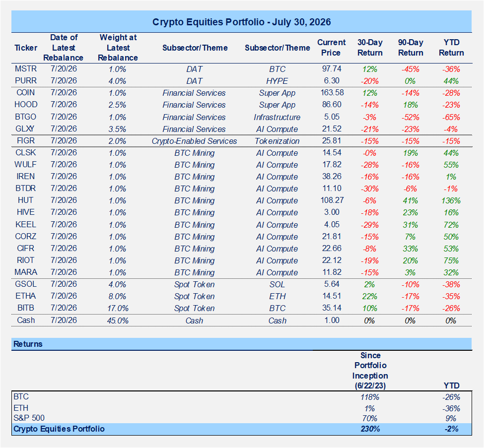Select the YTD Return column header

point(451,48)
